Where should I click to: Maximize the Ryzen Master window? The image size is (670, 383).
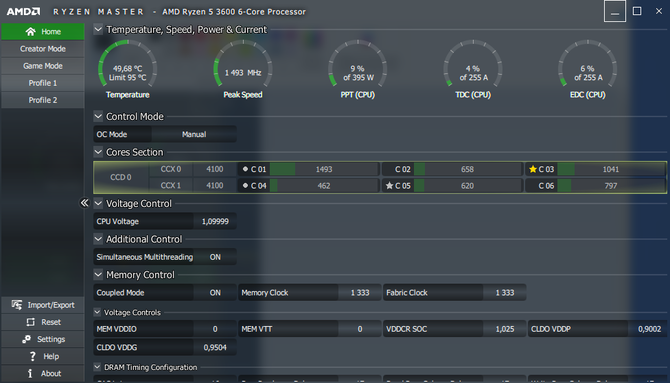[x=637, y=11]
